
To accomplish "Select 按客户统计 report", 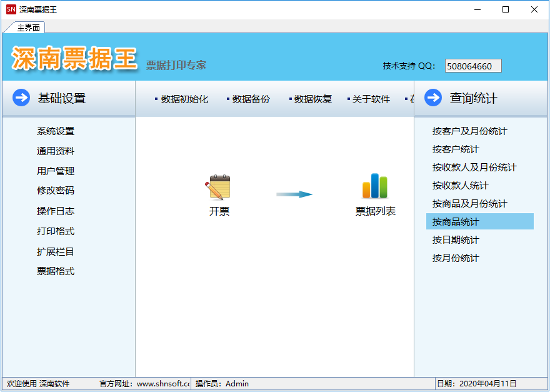I will click(x=455, y=149).
